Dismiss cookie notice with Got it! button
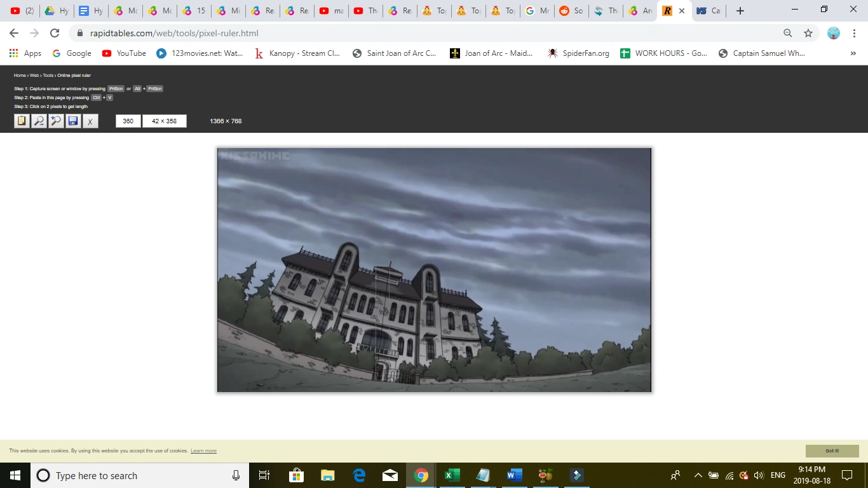868x488 pixels. click(x=832, y=451)
